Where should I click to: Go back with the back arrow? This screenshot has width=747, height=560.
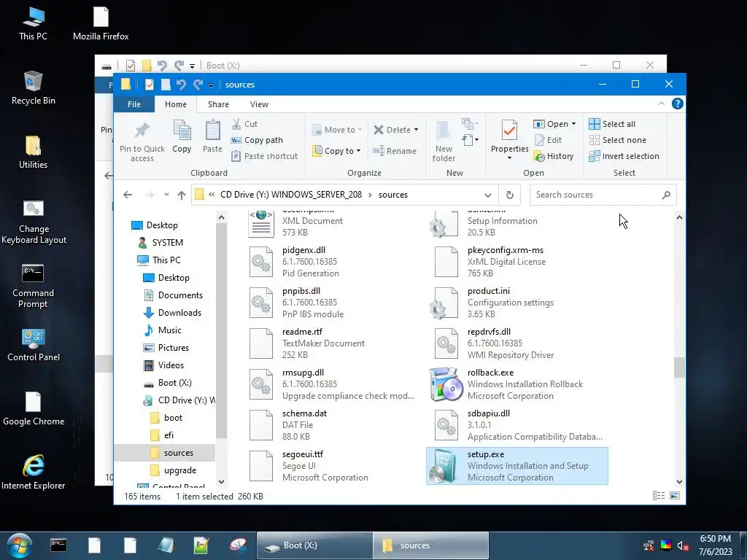coord(127,195)
